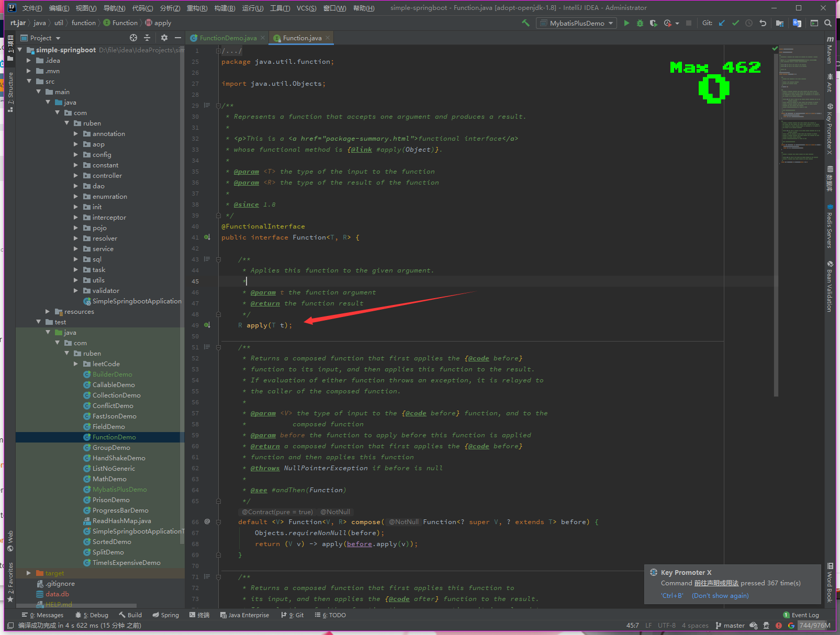Expand the controller folder in tree
This screenshot has width=840, height=635.
click(x=76, y=176)
